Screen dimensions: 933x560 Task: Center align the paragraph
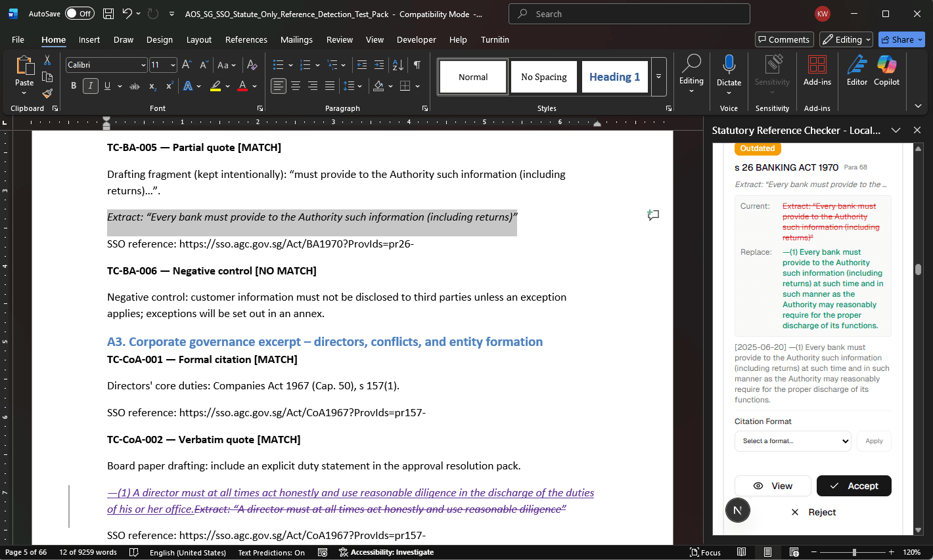pyautogui.click(x=296, y=86)
